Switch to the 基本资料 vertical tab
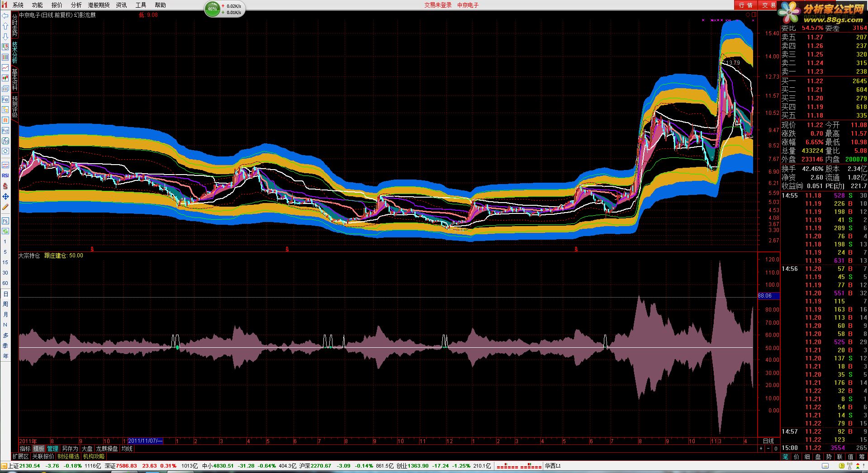This screenshot has width=868, height=473. [15, 80]
